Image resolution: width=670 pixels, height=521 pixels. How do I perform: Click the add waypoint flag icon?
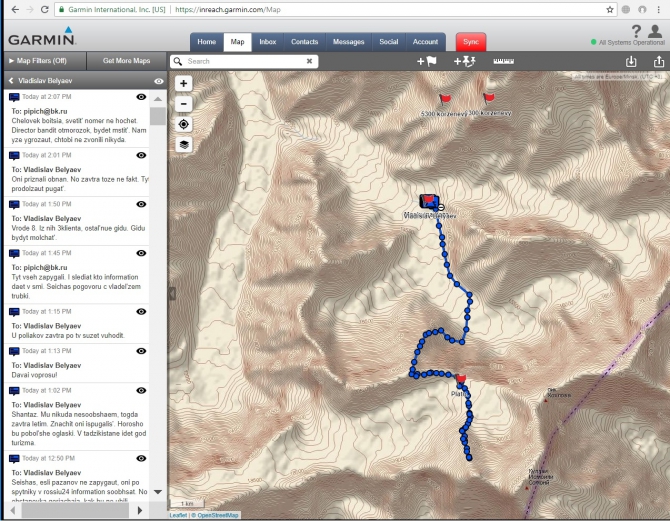tap(427, 61)
